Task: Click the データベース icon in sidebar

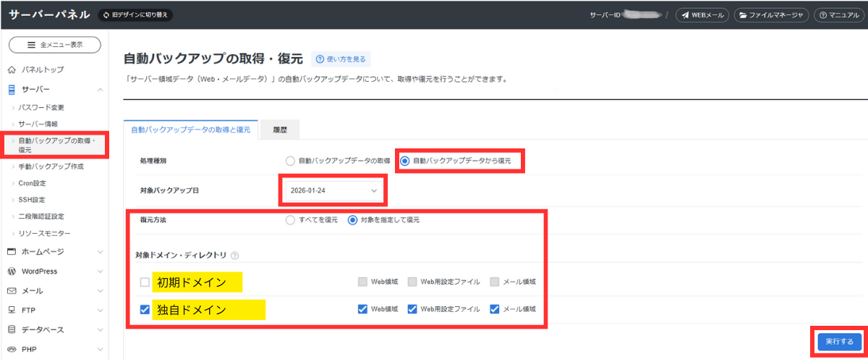Action: pyautogui.click(x=12, y=330)
